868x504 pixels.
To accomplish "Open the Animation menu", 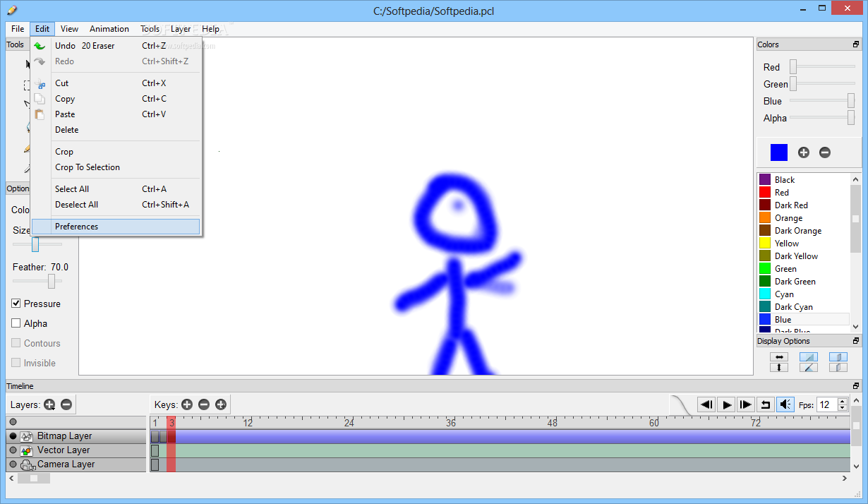I will pos(109,29).
